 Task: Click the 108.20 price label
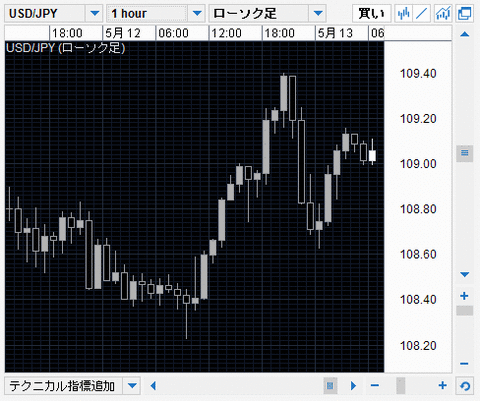click(x=418, y=345)
